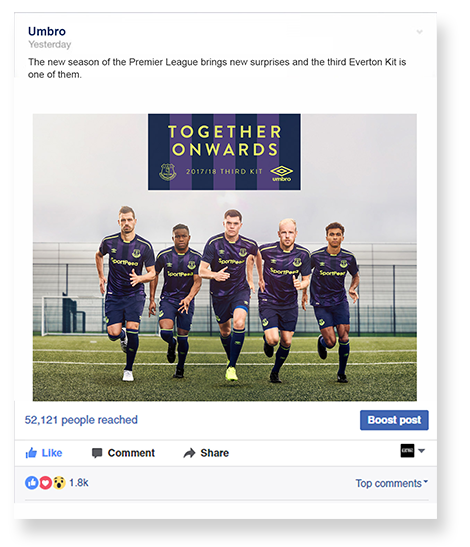The height and width of the screenshot is (547, 470).
Task: Click the blue like reaction icon
Action: [x=31, y=483]
